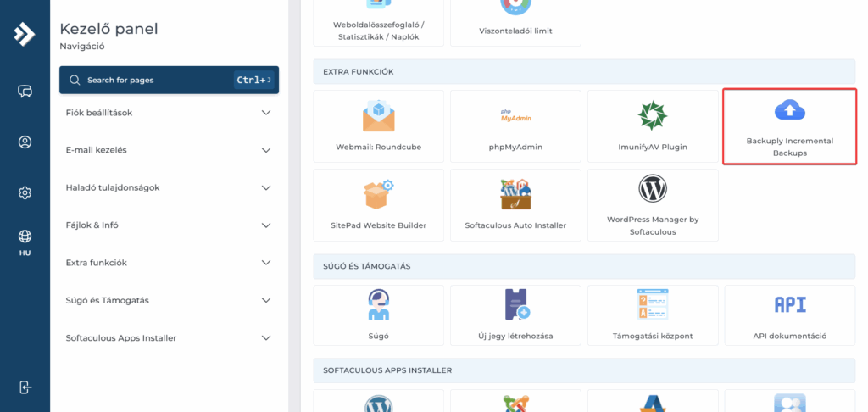The width and height of the screenshot is (868, 412).
Task: Expand Softaculous Apps Installer navigation chevron
Action: 266,337
